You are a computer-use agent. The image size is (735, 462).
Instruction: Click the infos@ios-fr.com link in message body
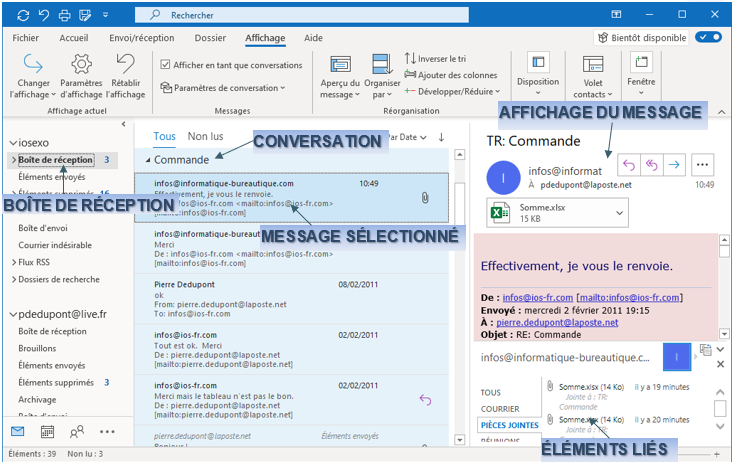coord(538,298)
